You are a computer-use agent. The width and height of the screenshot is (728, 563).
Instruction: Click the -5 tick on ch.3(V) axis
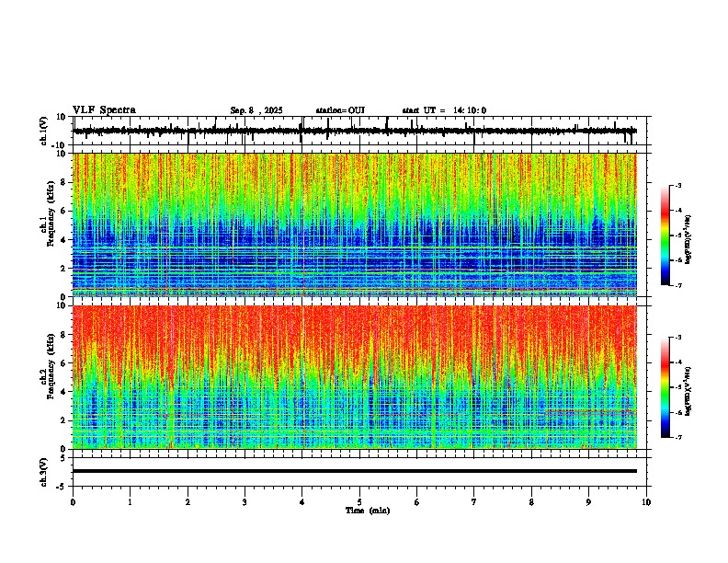[x=62, y=487]
